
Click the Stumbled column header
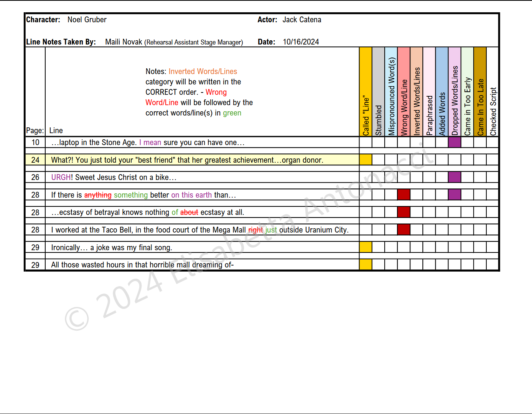click(x=379, y=92)
